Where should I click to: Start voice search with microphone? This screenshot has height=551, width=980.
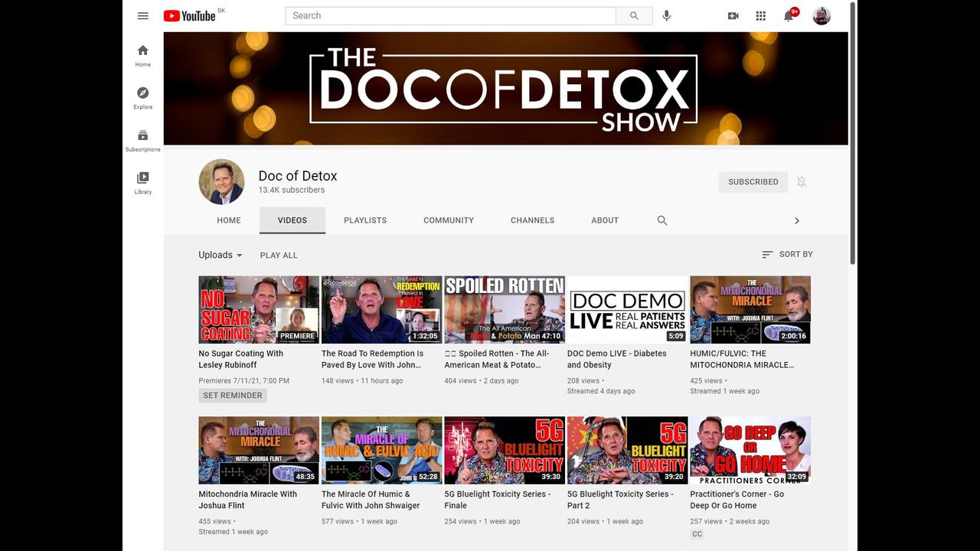tap(667, 16)
